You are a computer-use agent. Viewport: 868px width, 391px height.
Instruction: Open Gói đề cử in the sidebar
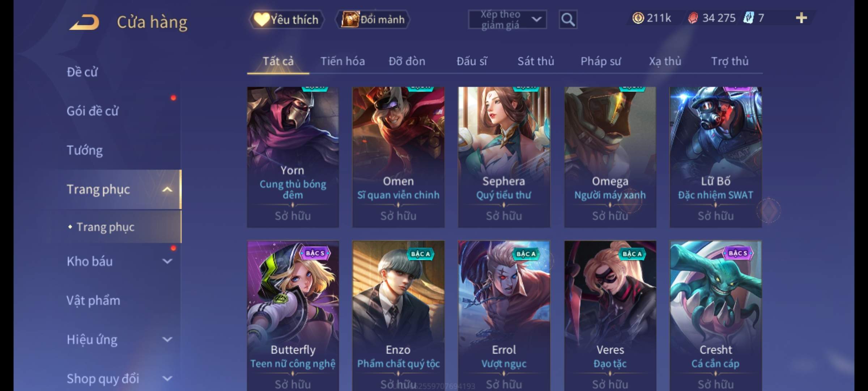pyautogui.click(x=93, y=111)
